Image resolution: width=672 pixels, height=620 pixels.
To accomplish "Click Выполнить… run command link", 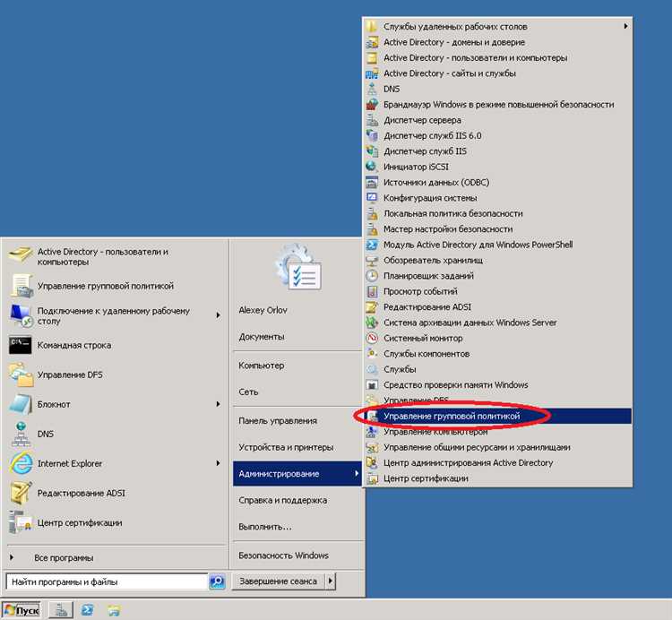I will click(265, 527).
